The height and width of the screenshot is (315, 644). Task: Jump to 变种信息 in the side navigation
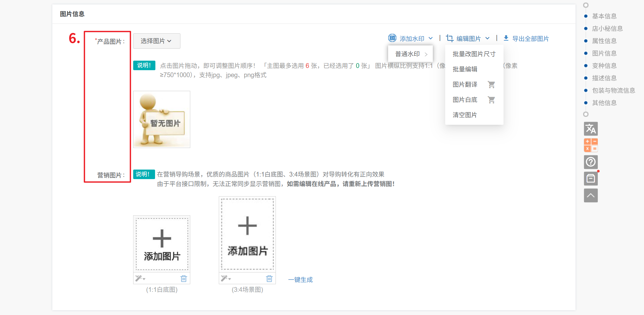click(604, 66)
